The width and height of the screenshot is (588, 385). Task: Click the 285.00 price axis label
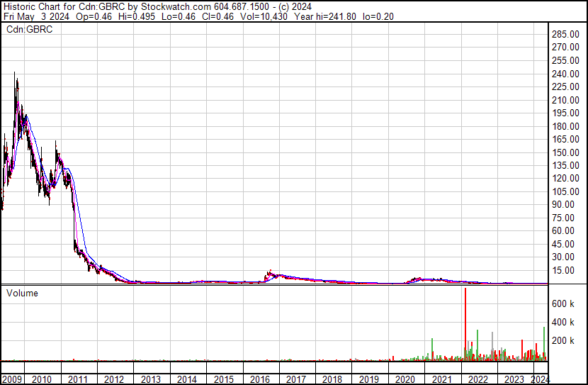pyautogui.click(x=567, y=35)
